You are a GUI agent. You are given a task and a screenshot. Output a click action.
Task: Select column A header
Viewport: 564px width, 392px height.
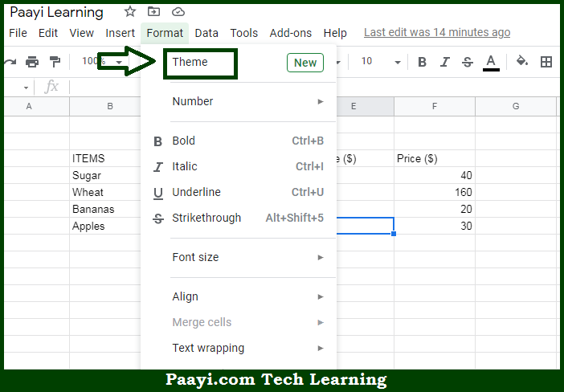(37, 107)
